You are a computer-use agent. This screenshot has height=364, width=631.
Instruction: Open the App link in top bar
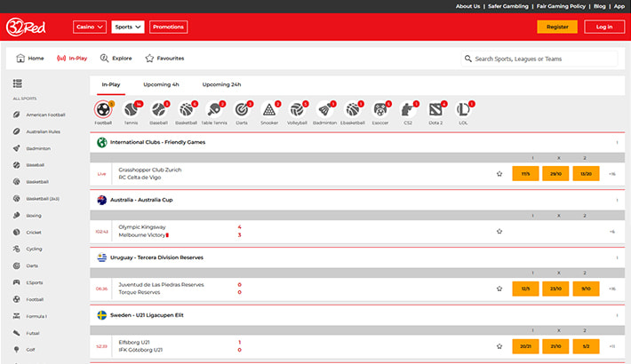click(x=619, y=6)
